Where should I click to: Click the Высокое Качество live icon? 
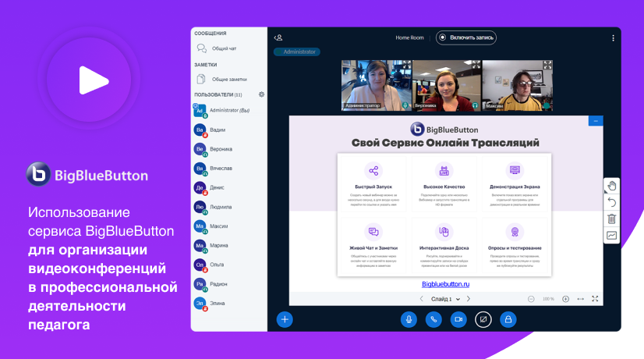(444, 171)
